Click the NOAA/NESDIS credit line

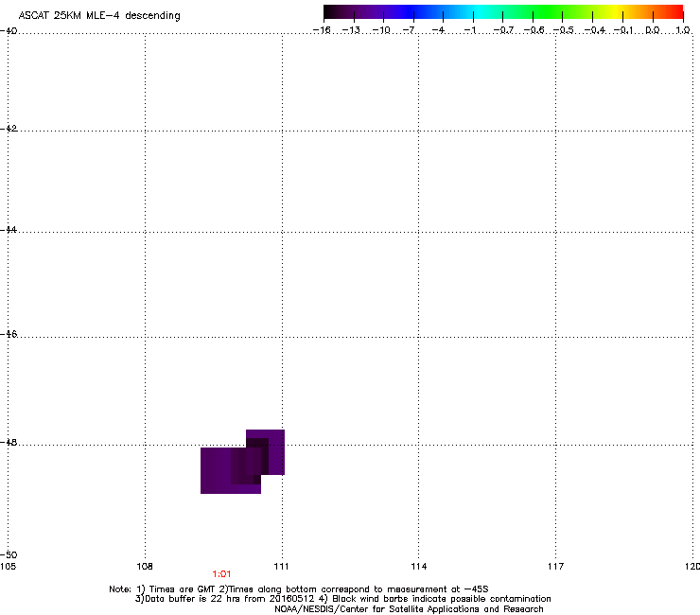click(409, 609)
